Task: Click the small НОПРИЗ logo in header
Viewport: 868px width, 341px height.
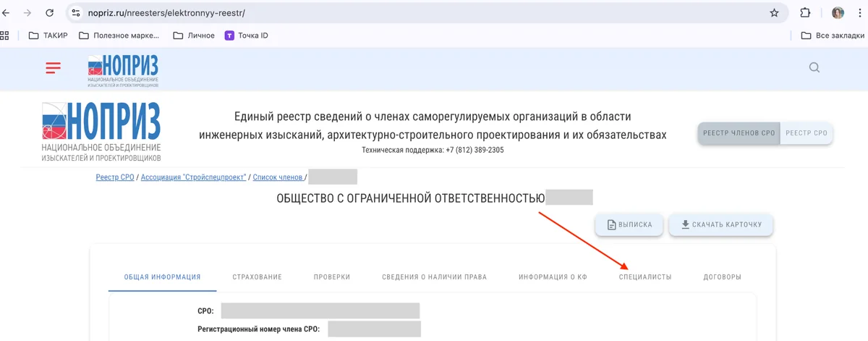Action: [122, 70]
